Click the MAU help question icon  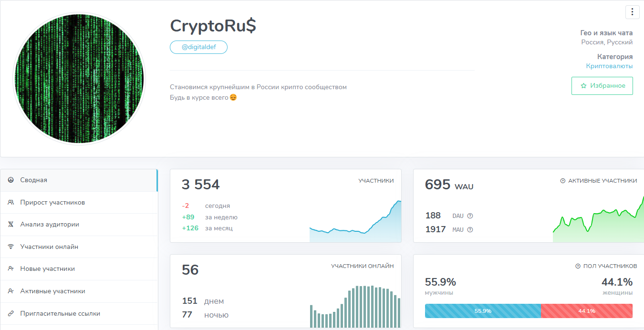click(470, 230)
